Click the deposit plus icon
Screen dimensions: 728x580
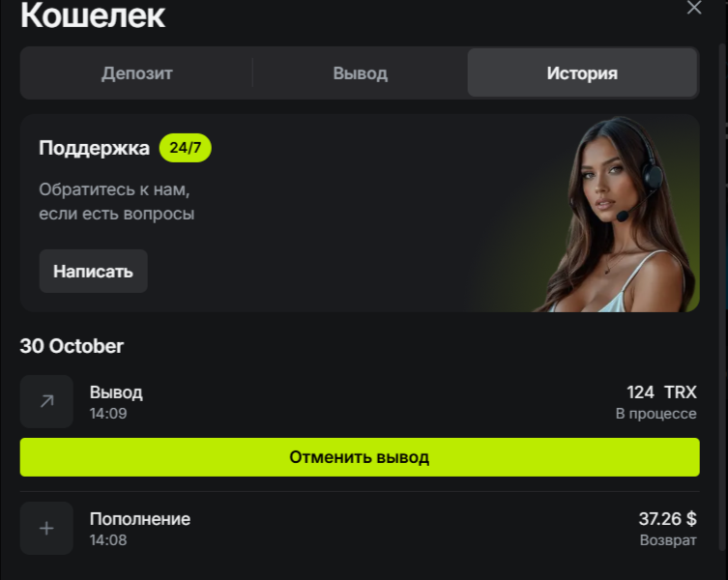click(46, 528)
